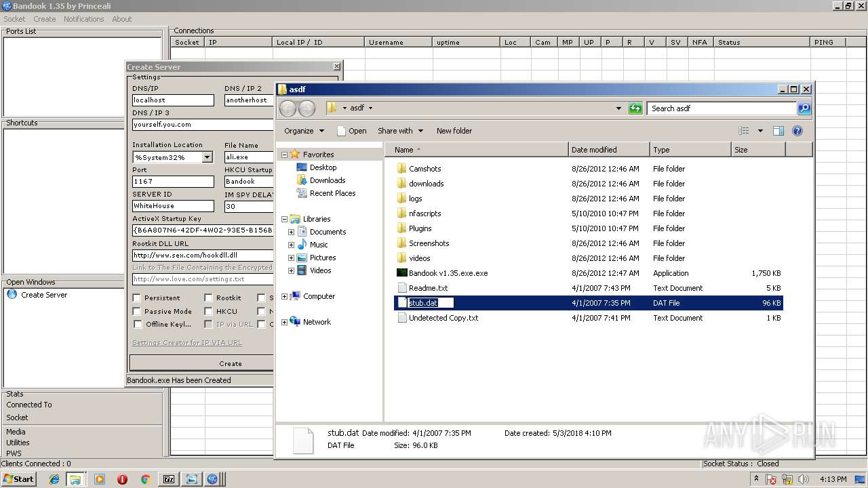Click New folder in Explorer toolbar

pos(454,131)
